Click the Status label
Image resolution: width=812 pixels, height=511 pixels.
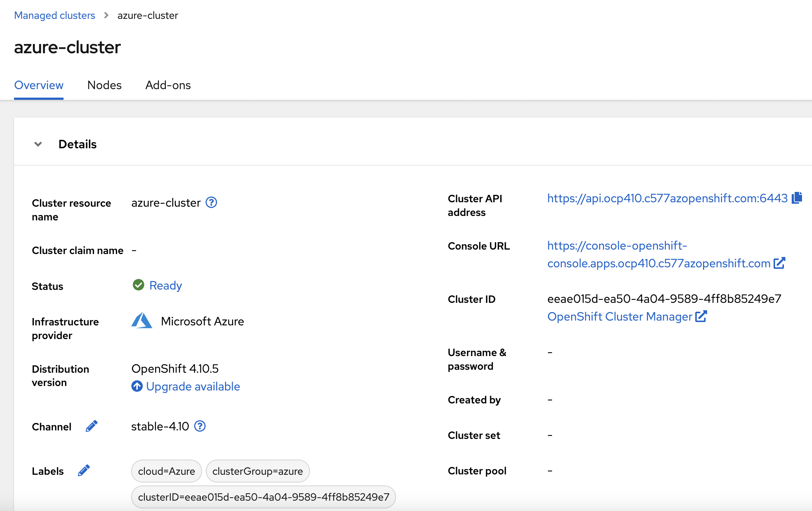(47, 286)
